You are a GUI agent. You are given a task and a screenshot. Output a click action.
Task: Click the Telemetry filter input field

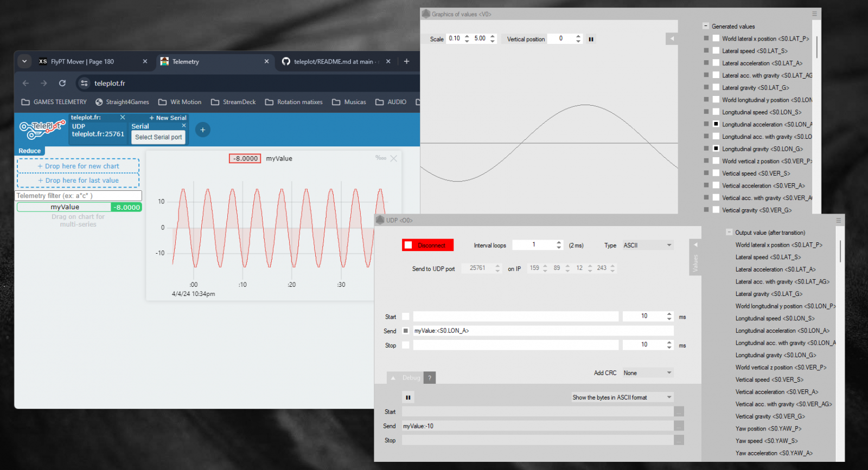[x=79, y=196]
